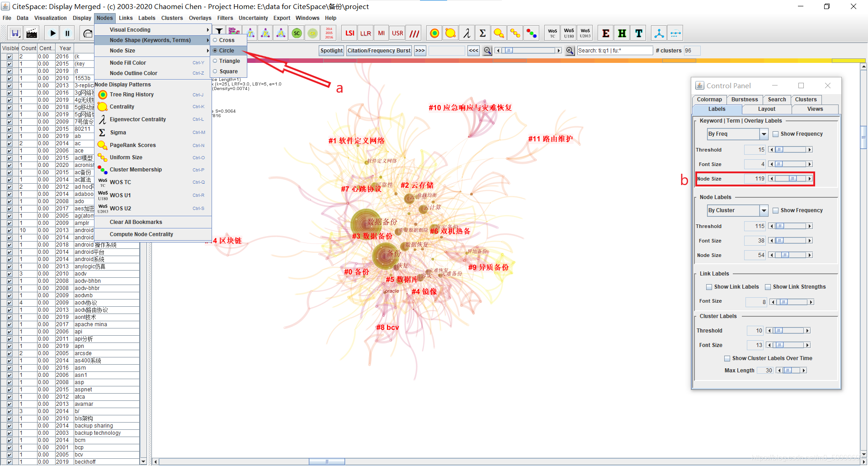Click the green SC circle icon

tap(297, 33)
